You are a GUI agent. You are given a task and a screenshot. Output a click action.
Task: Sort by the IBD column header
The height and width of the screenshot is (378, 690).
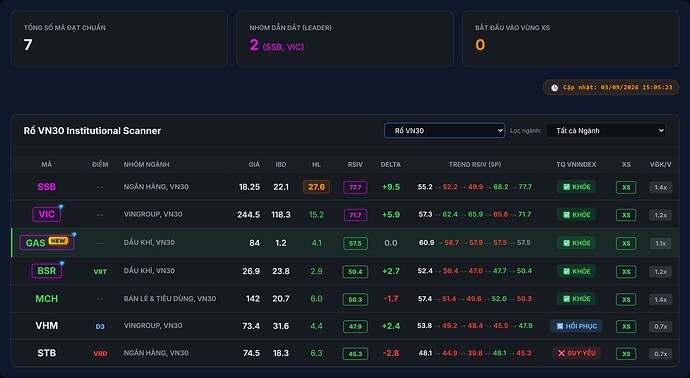281,164
